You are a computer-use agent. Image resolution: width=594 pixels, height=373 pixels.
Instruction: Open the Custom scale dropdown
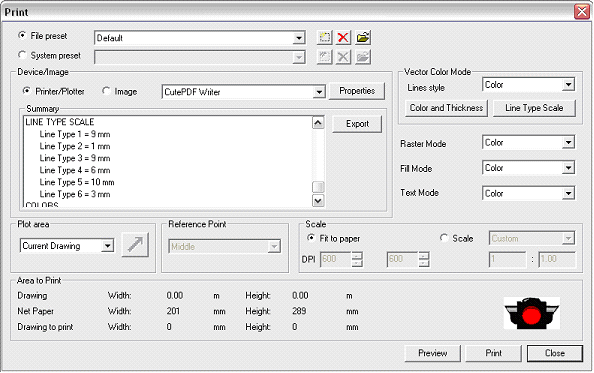coord(568,239)
